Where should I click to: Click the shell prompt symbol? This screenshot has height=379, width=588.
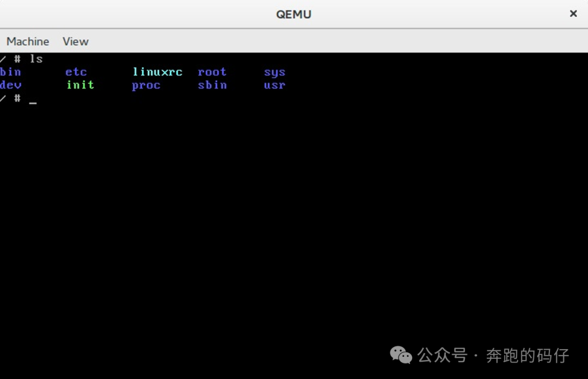16,98
